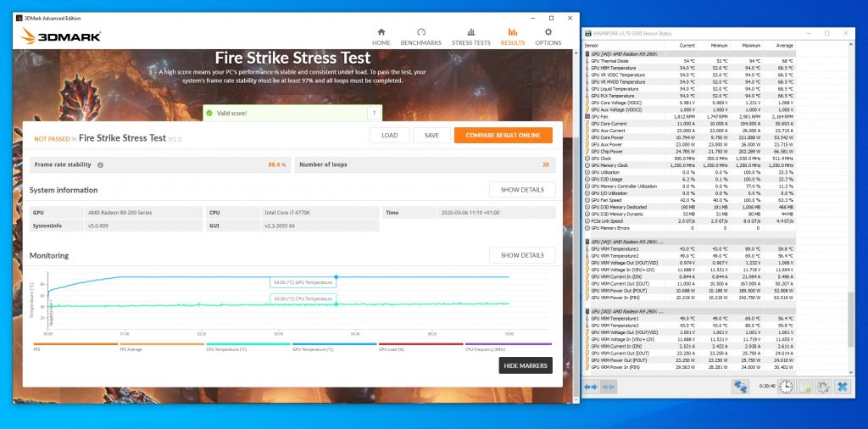
Task: Click the HWiNFO scrollbar down arrow
Action: (851, 372)
